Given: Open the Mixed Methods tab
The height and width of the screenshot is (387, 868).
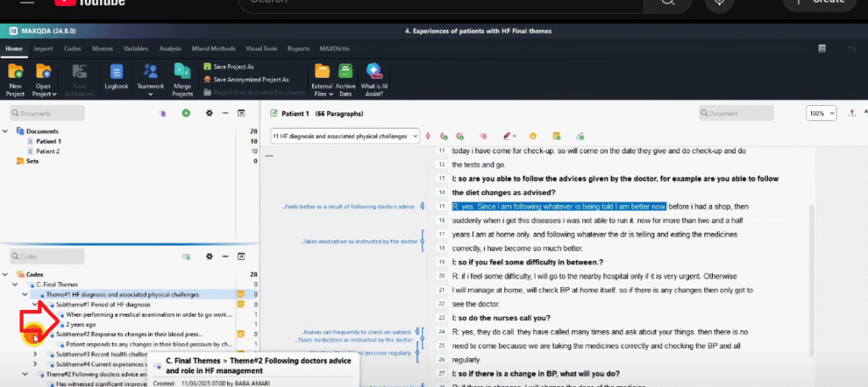Looking at the screenshot, I should 214,48.
